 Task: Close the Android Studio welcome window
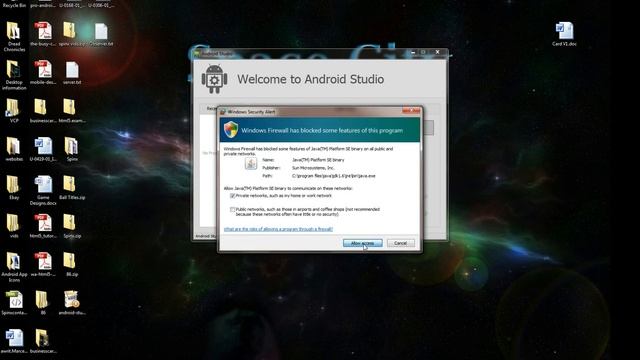pos(438,52)
